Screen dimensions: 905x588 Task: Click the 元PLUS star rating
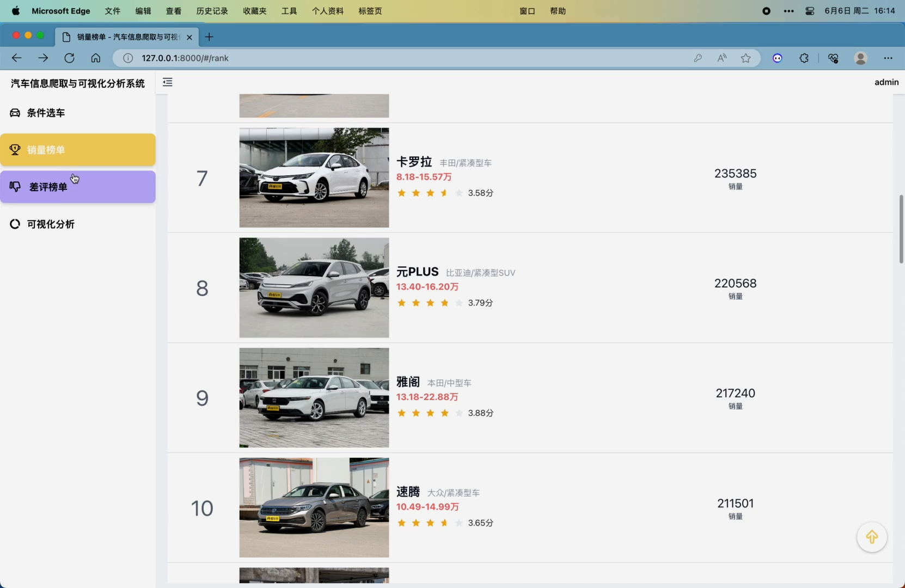(430, 303)
